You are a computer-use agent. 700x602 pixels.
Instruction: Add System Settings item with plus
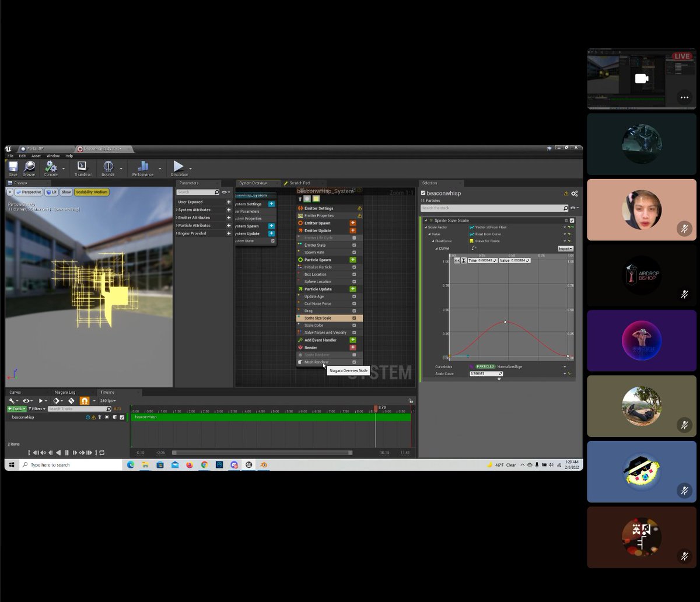click(x=272, y=204)
